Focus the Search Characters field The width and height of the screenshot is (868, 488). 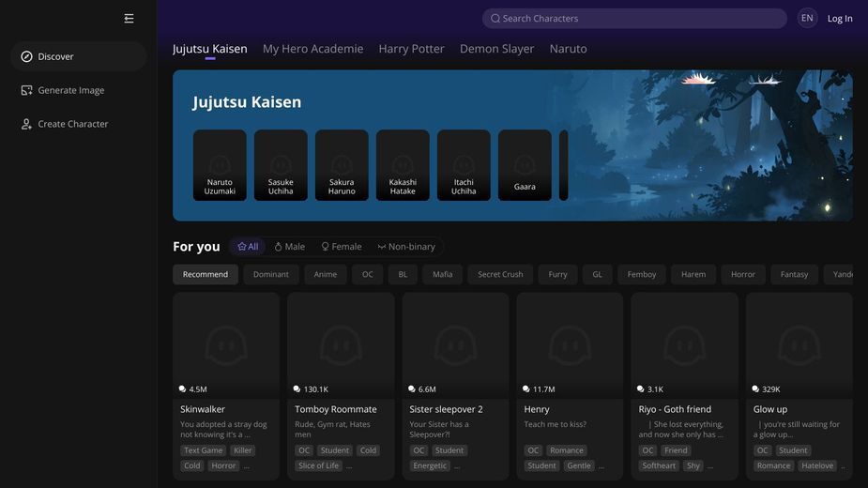click(x=634, y=18)
